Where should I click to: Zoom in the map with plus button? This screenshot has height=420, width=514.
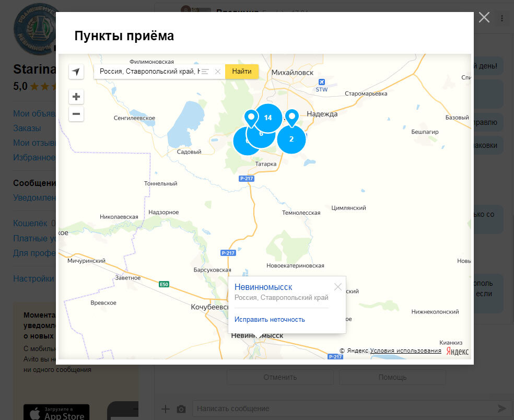point(76,97)
